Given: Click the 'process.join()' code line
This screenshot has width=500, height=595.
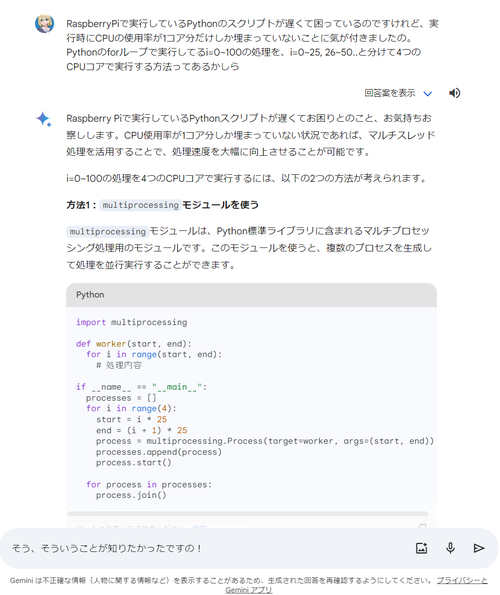Looking at the screenshot, I should pyautogui.click(x=131, y=495).
